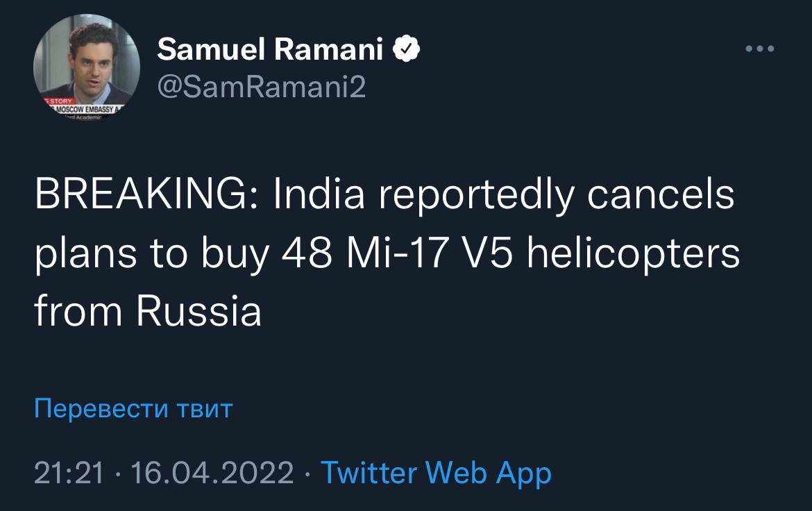Click the word India in the tweet

[319, 195]
